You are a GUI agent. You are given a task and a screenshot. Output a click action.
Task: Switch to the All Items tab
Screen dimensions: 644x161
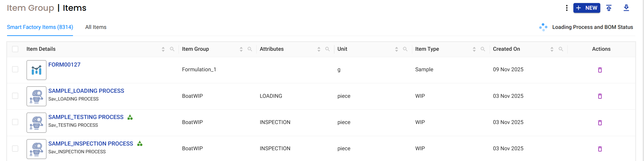pyautogui.click(x=96, y=27)
